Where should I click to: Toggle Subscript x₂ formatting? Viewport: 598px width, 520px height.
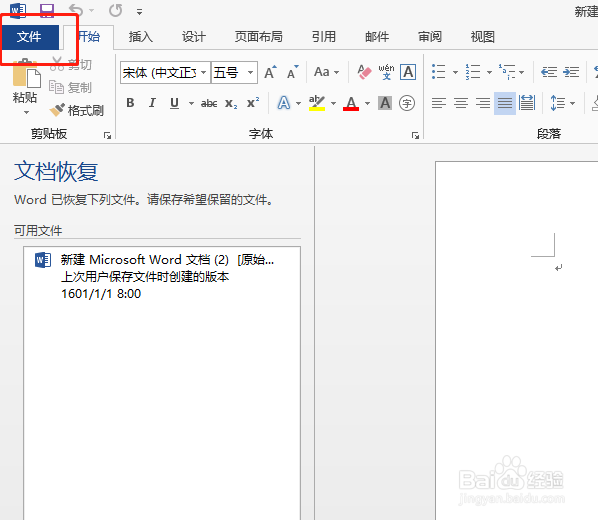231,103
